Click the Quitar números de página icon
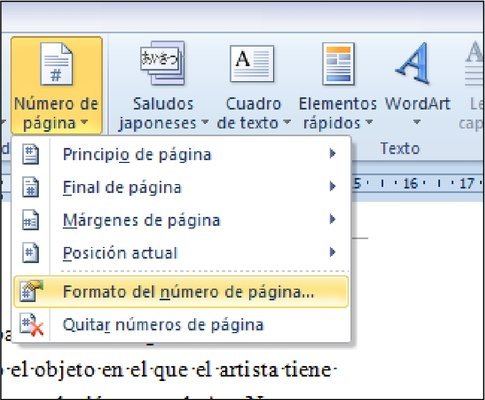The image size is (485, 400). pyautogui.click(x=31, y=324)
